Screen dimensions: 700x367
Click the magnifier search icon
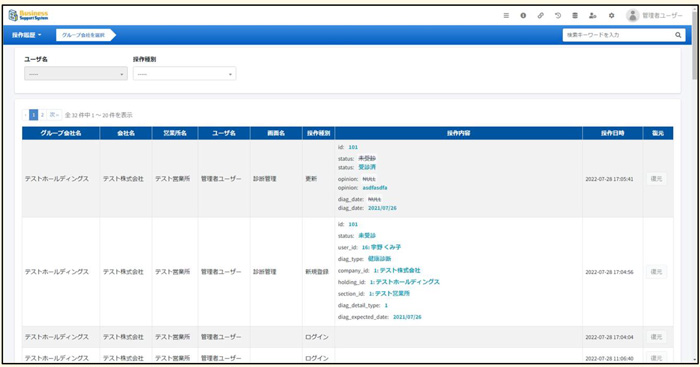[x=678, y=35]
